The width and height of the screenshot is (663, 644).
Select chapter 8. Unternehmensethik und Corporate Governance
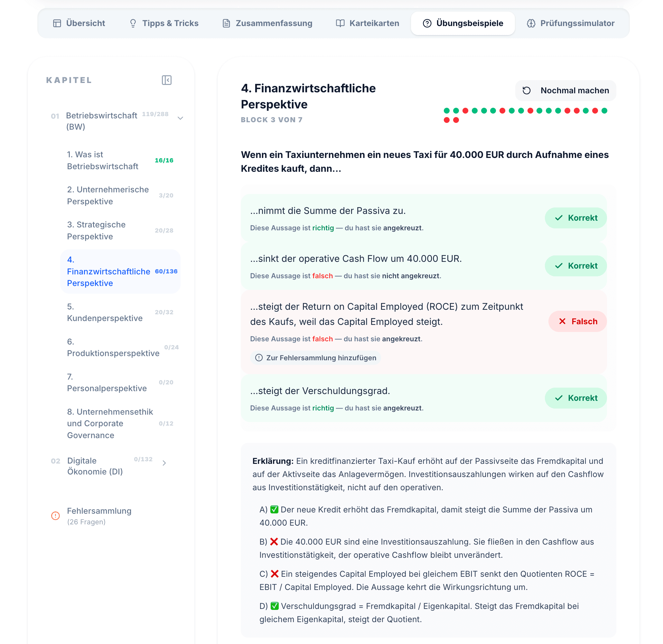[120, 423]
